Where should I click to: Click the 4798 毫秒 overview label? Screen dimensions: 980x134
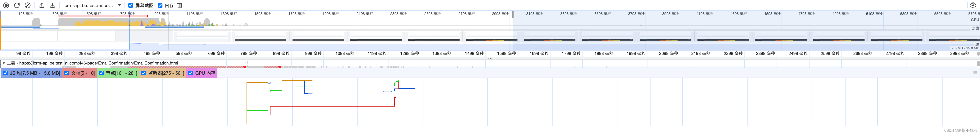pyautogui.click(x=806, y=14)
